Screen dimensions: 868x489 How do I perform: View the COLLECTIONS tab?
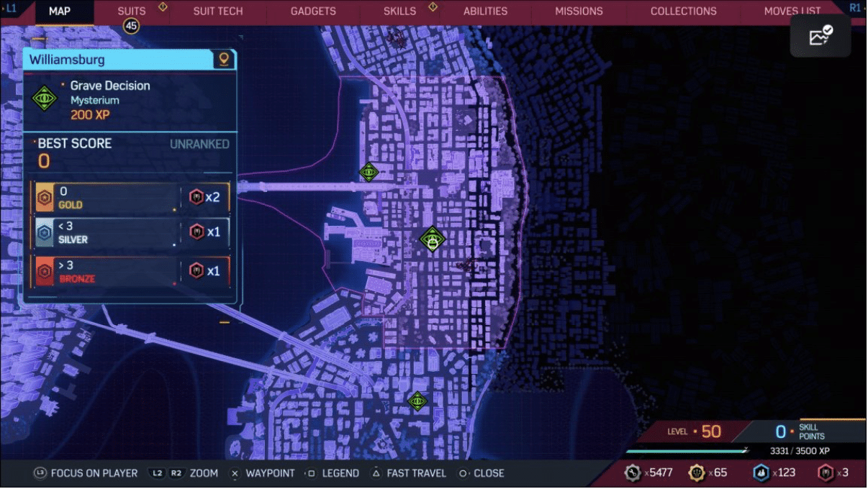pos(684,12)
